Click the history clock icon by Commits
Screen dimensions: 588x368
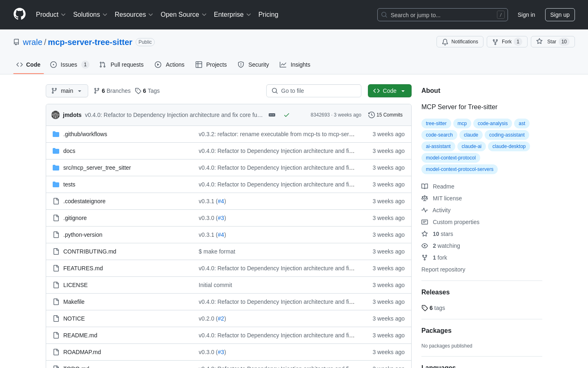pos(372,115)
